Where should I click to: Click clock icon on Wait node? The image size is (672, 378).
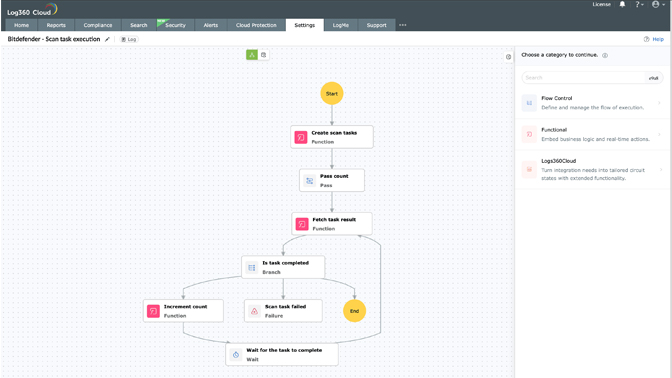pos(236,355)
